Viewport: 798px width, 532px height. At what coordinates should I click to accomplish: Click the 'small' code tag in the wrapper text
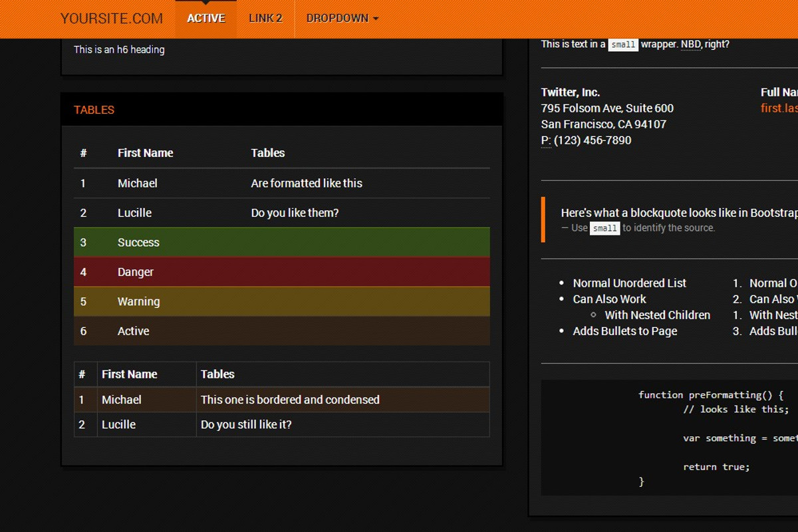coord(623,45)
